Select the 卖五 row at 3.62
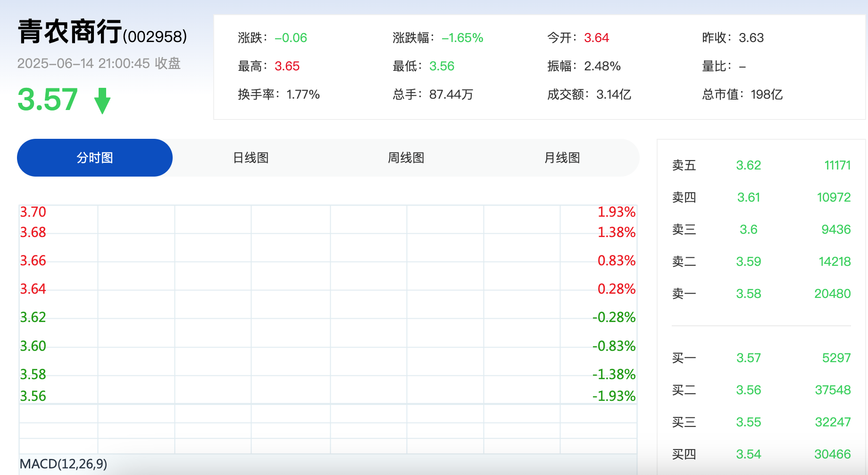Screen dimensions: 868x475 748,165
